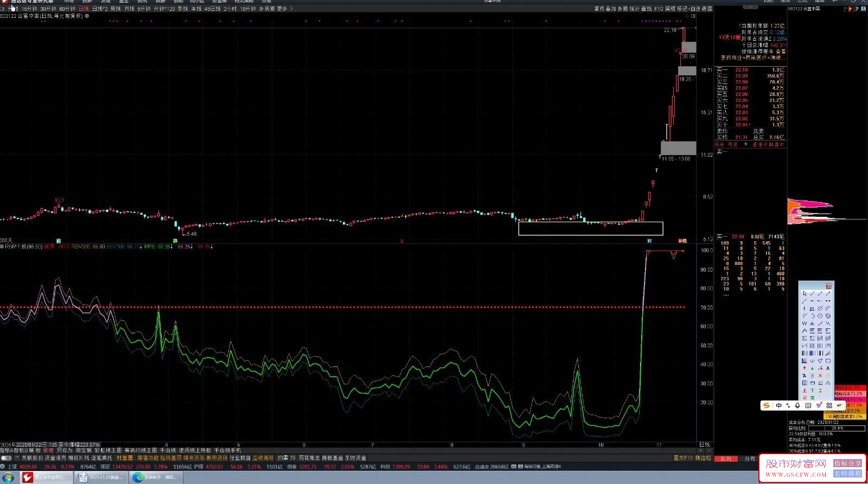868x484 pixels.
Task: Pick the rectangle drawing tool
Action: [x=828, y=360]
